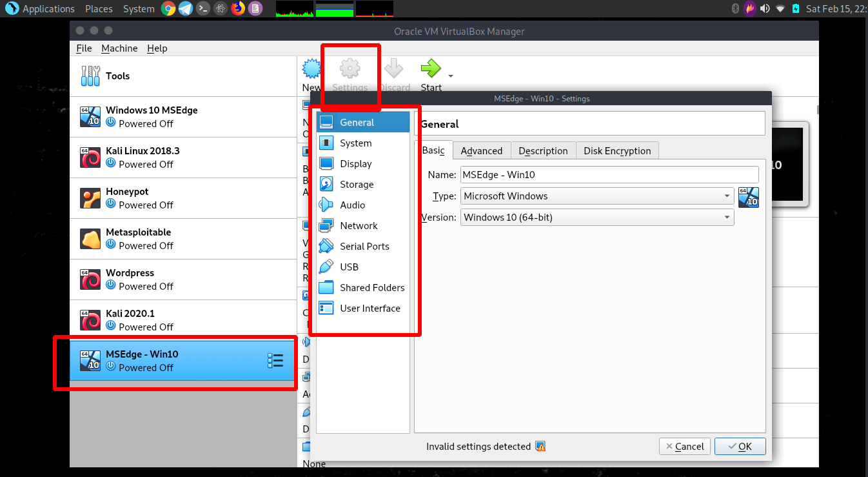The width and height of the screenshot is (868, 477).
Task: Launch Google Chrome from the top panel
Action: pos(168,8)
